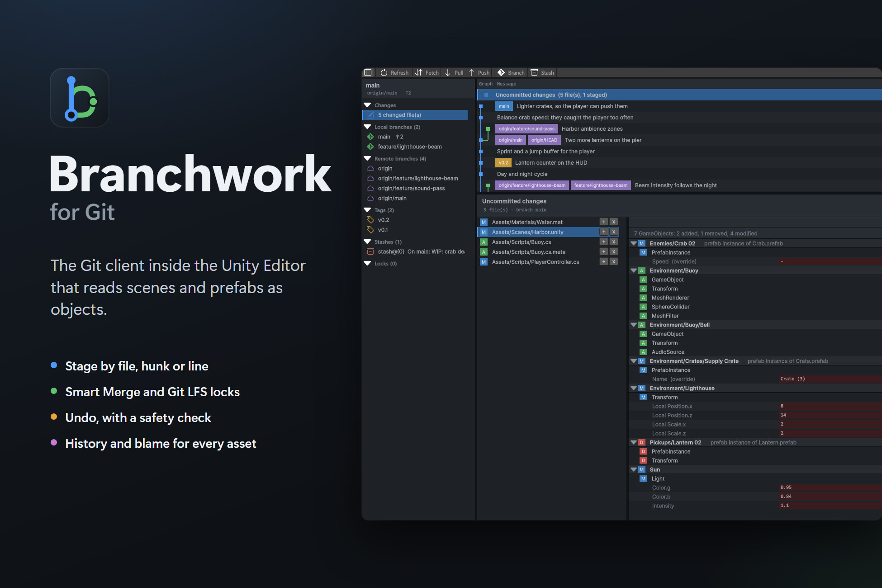Viewport: 882px width, 588px height.
Task: Collapse the Environment/Buoy/Bell object
Action: pos(634,325)
